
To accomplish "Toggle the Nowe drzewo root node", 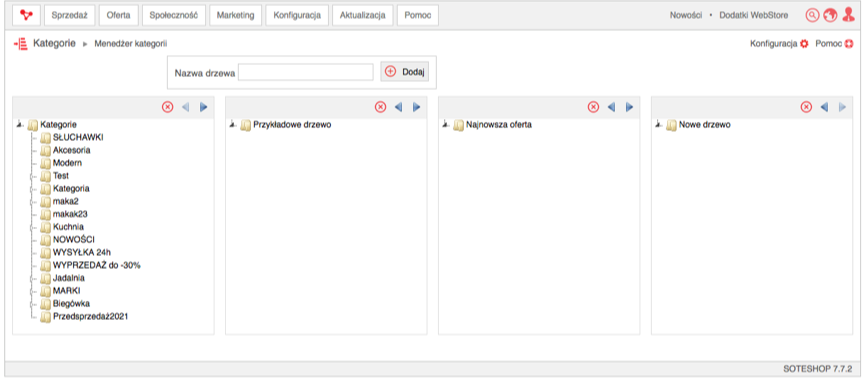I will (658, 125).
